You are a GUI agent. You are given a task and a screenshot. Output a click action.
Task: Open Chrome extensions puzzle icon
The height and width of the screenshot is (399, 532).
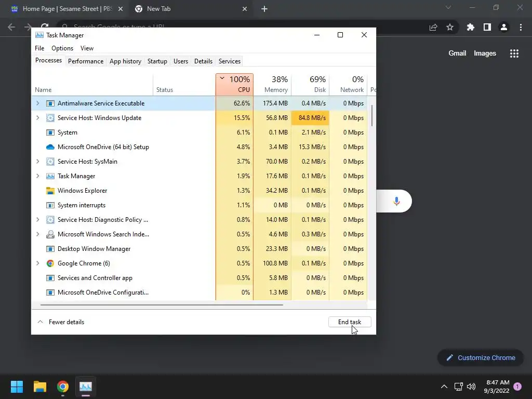tap(470, 27)
